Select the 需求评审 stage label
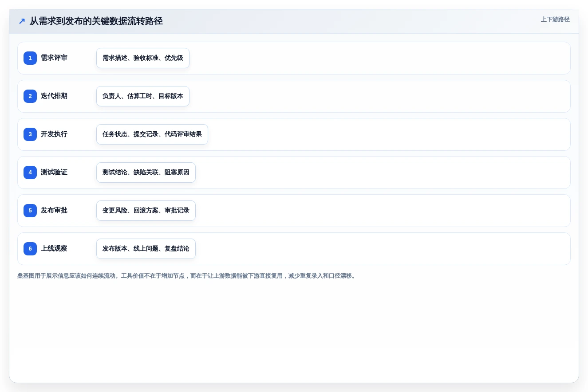Screen dimensions: 588x392 [x=54, y=58]
